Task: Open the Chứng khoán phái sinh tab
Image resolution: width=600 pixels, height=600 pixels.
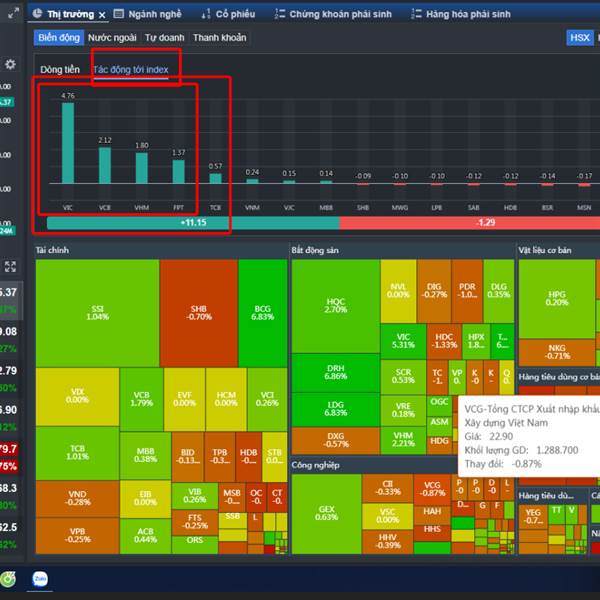Action: click(333, 14)
